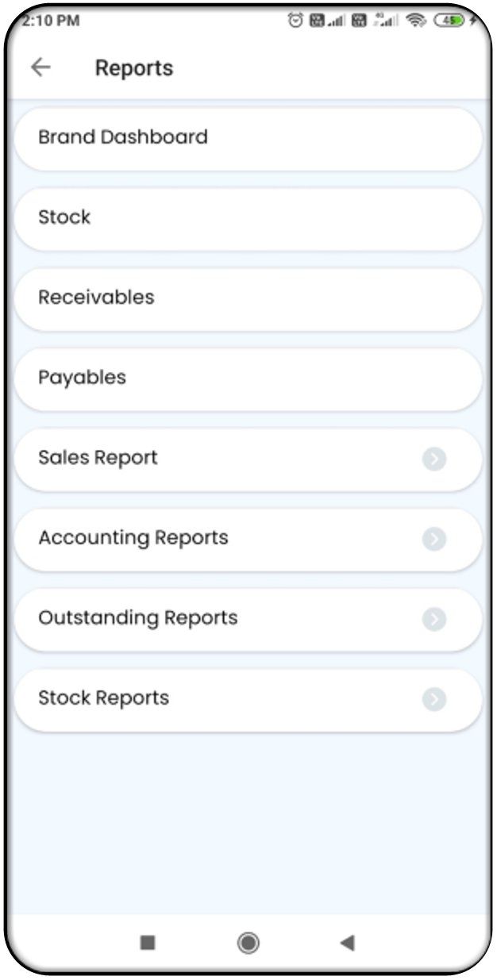Expand Sales Report with its chevron
This screenshot has width=497, height=980.
tap(433, 459)
